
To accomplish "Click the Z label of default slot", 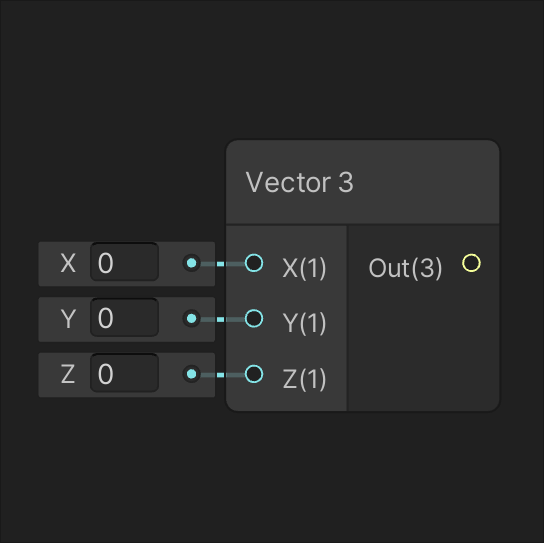I will point(68,374).
